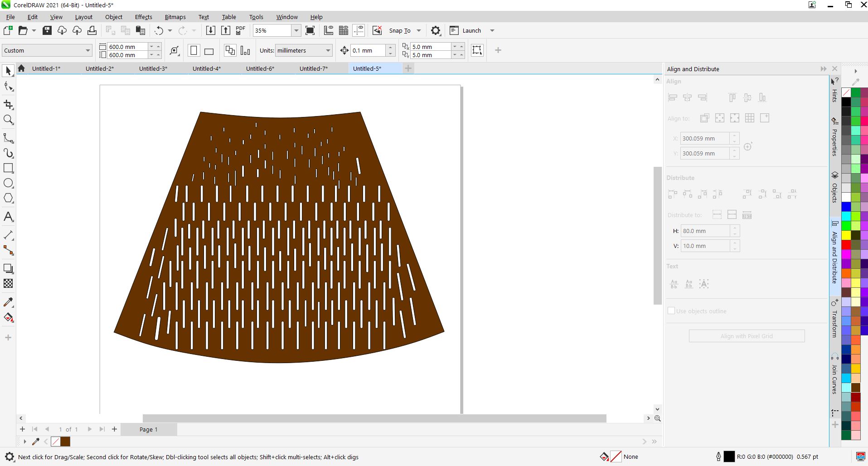The image size is (868, 466).
Task: Open the Effects menu
Action: tap(143, 17)
